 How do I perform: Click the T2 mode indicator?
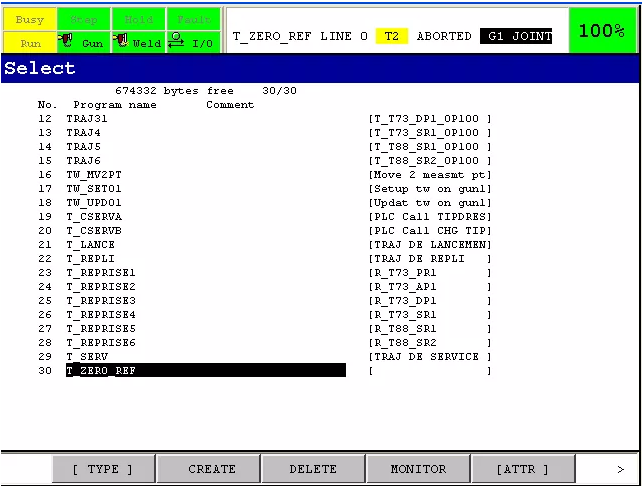point(391,36)
